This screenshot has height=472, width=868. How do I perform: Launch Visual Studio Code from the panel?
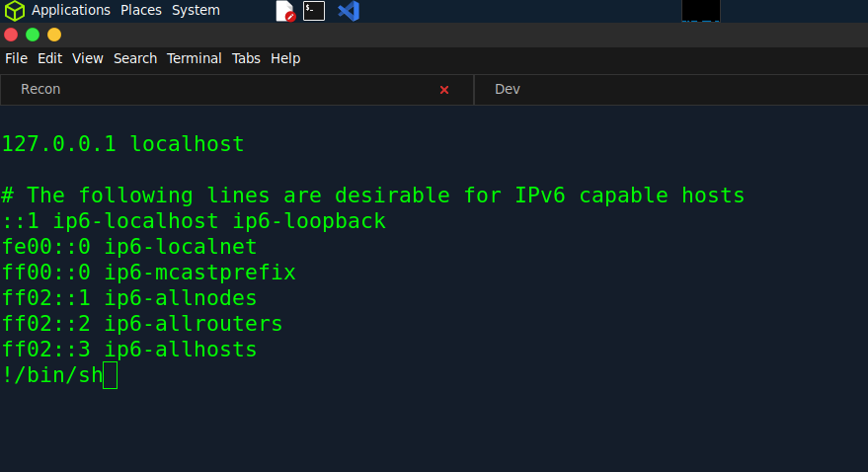(349, 11)
